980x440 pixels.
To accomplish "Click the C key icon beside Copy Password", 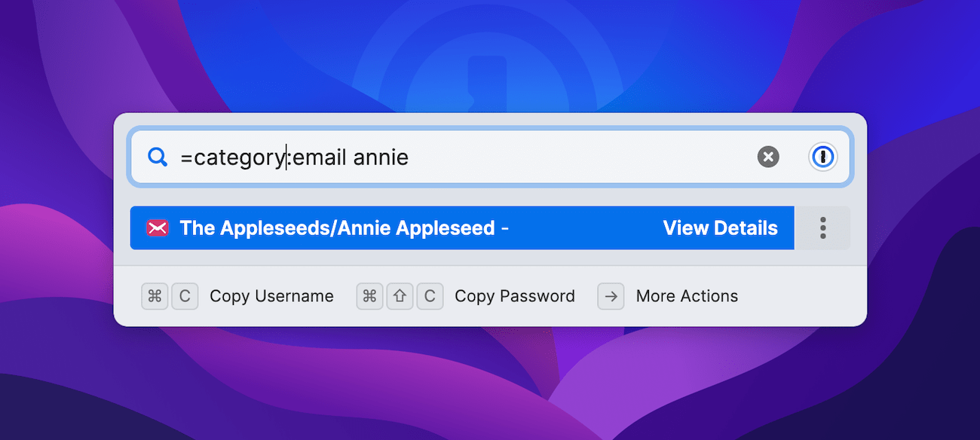I will (x=430, y=296).
